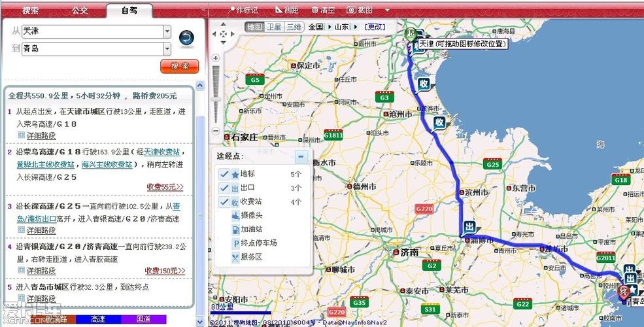Viewport: 644px width, 327px height.
Task: Uncheck the 地标 checkbox
Action: [224, 174]
